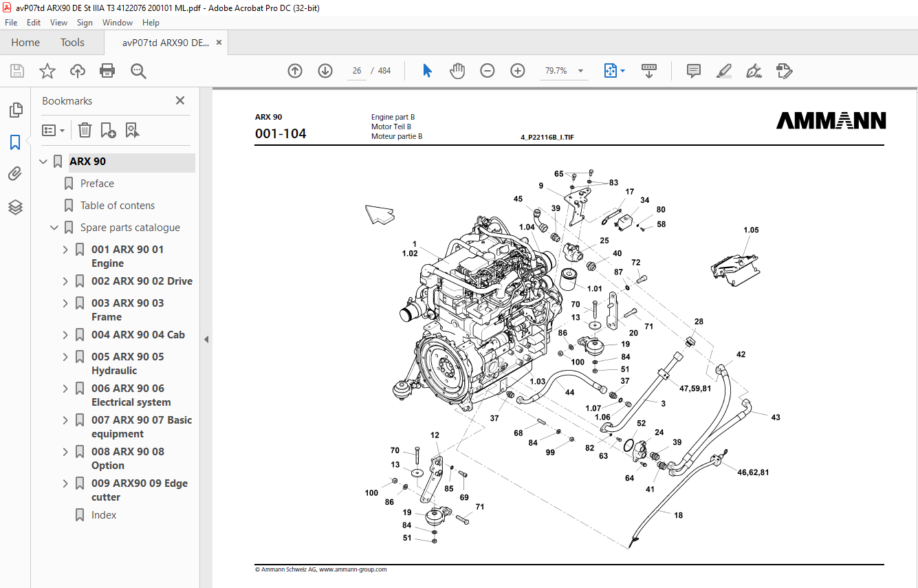Expand 005 ARX 90 05 Hydraulic
This screenshot has width=918, height=588.
66,357
